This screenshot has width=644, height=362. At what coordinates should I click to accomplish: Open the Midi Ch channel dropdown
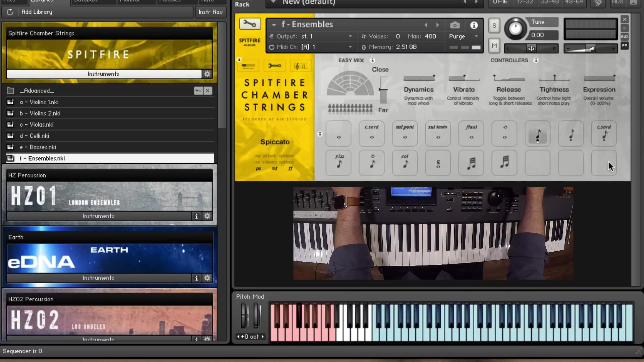tap(350, 47)
